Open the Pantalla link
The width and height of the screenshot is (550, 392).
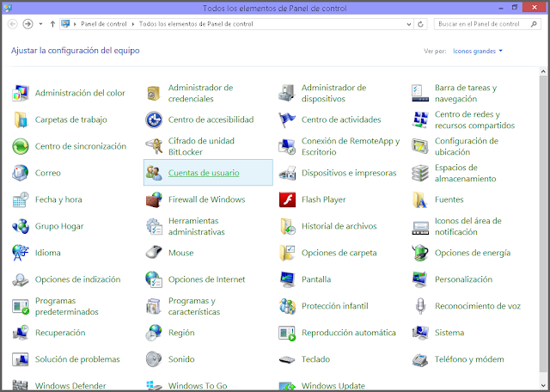[x=316, y=279]
